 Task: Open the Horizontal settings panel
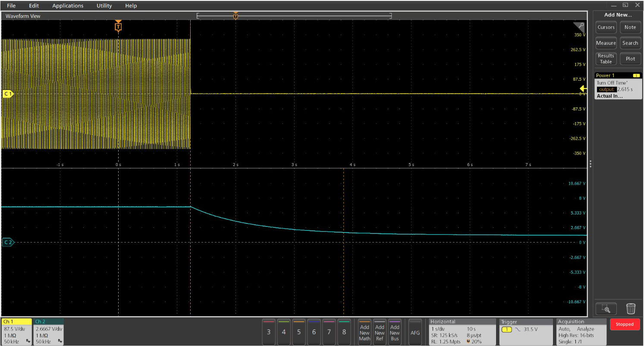coord(462,332)
